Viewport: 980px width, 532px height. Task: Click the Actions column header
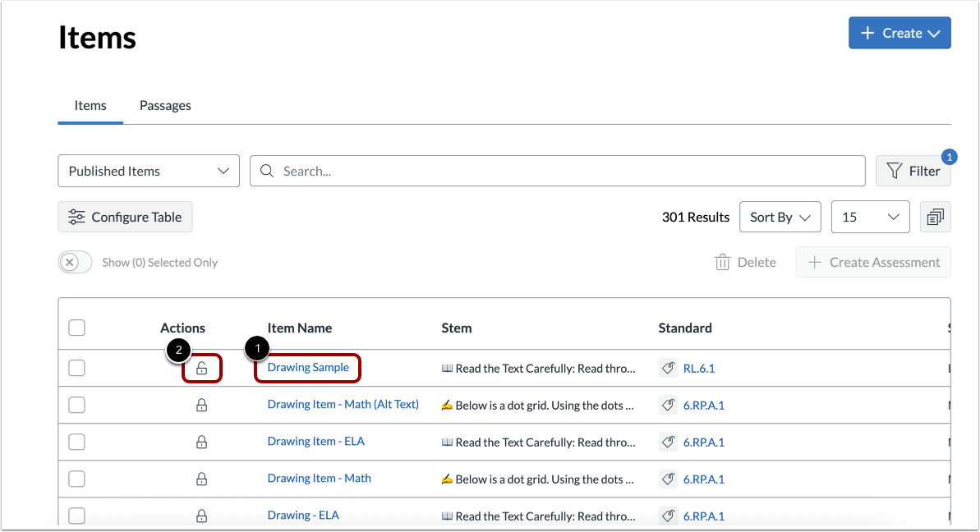182,328
